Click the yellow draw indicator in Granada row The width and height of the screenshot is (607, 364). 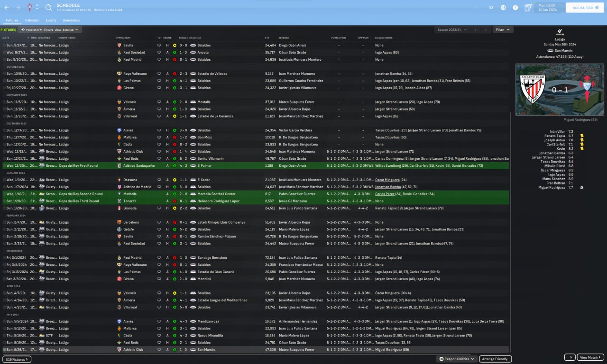(175, 208)
